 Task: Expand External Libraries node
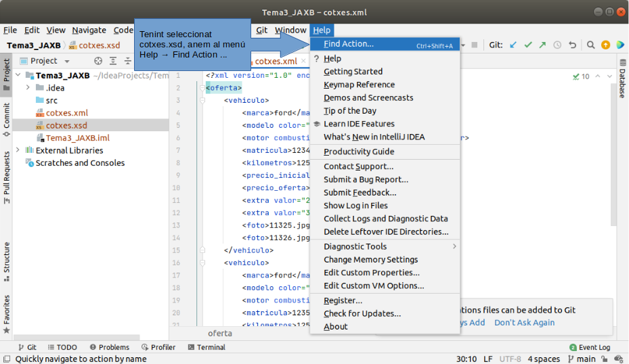point(18,150)
